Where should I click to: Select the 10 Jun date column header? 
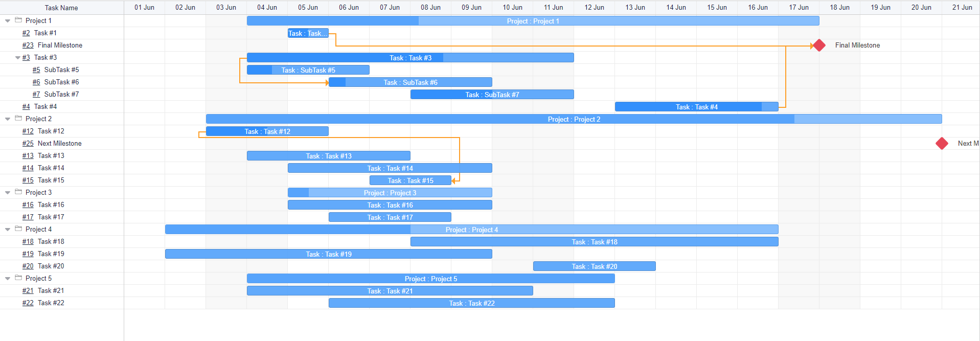pyautogui.click(x=512, y=8)
